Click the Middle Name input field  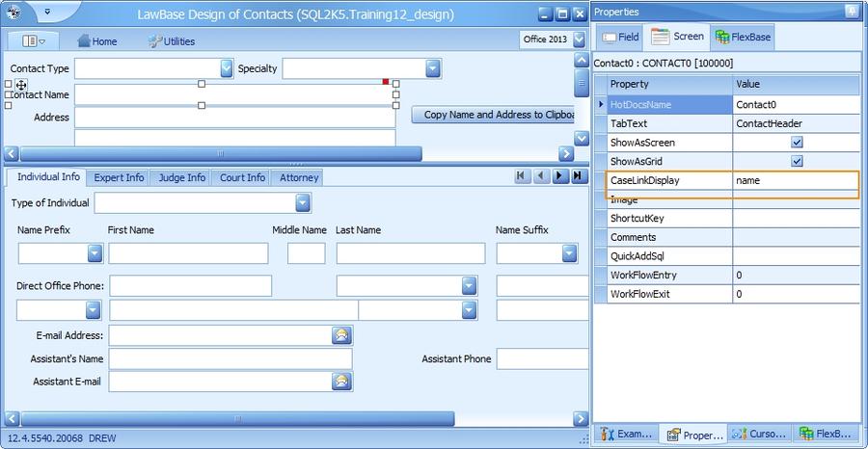pos(306,253)
